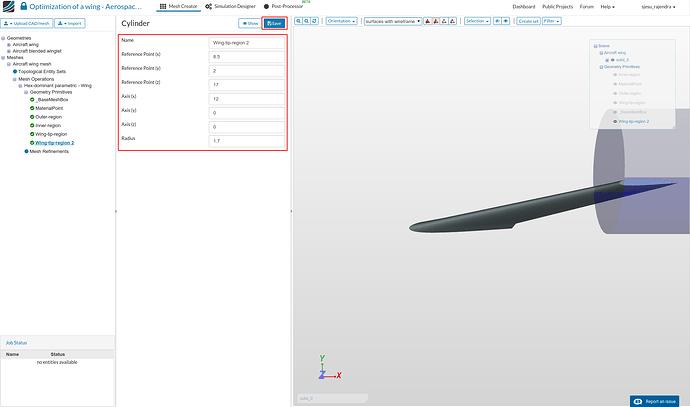Open the Forum link

coord(587,7)
